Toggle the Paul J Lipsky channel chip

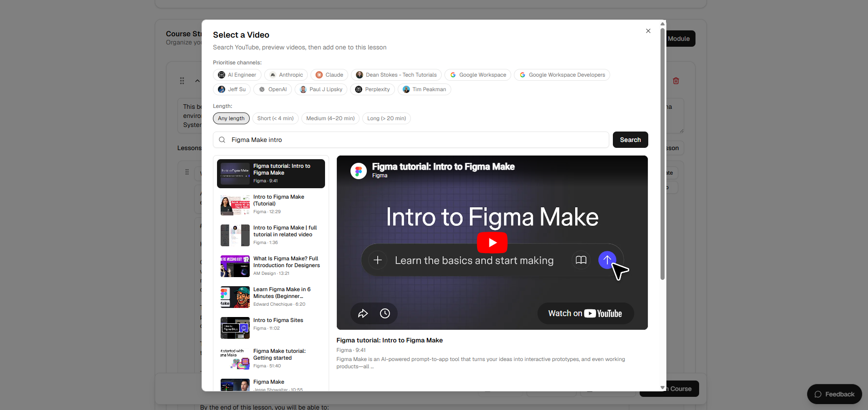321,89
